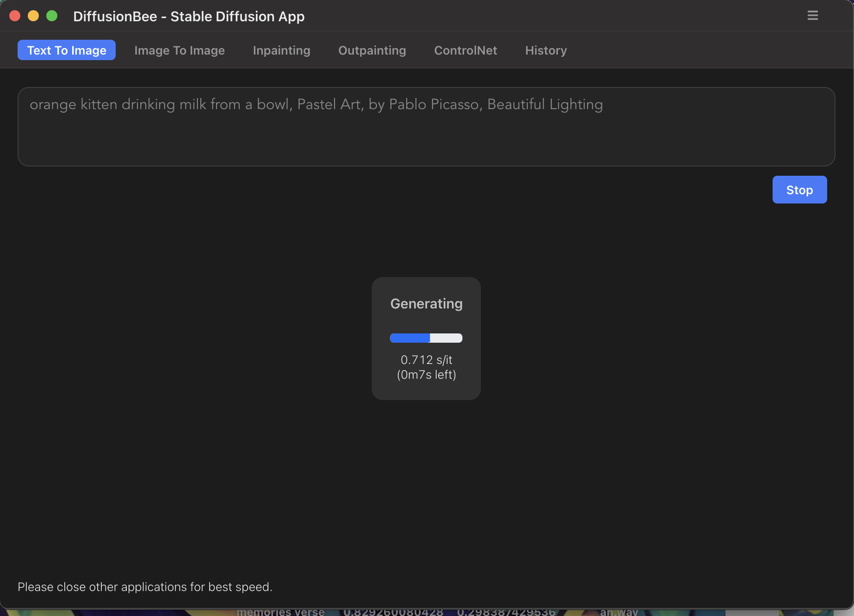Switch to the ControlNet tab

[x=465, y=50]
